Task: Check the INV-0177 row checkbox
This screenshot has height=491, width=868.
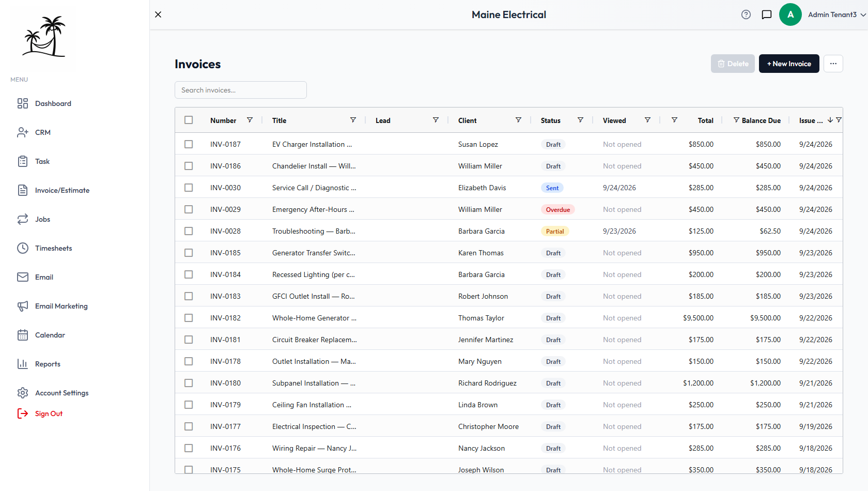Action: coord(189,426)
